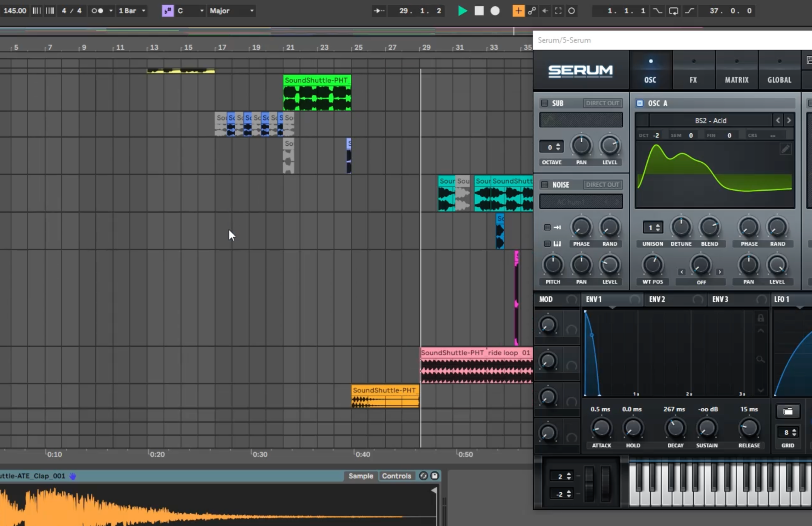Image resolution: width=812 pixels, height=526 pixels.
Task: Click the Capture MIDI bracket icon
Action: coord(558,11)
